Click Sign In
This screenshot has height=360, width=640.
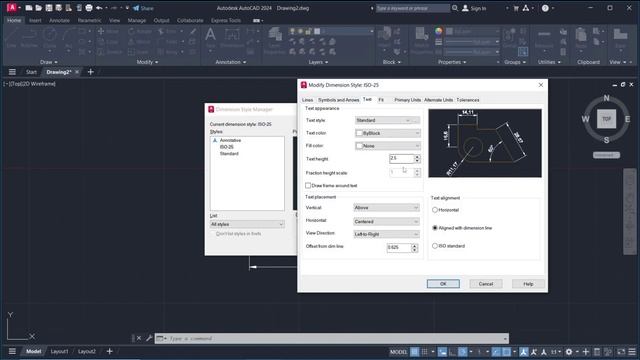[474, 8]
